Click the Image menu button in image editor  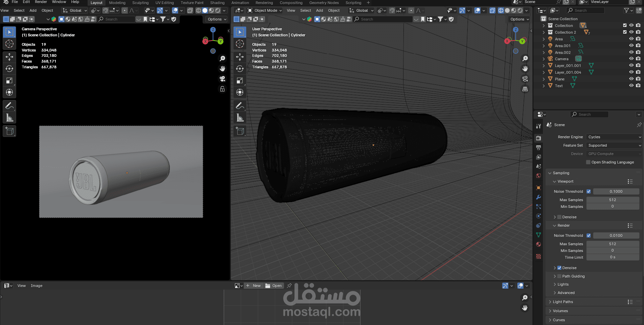37,286
